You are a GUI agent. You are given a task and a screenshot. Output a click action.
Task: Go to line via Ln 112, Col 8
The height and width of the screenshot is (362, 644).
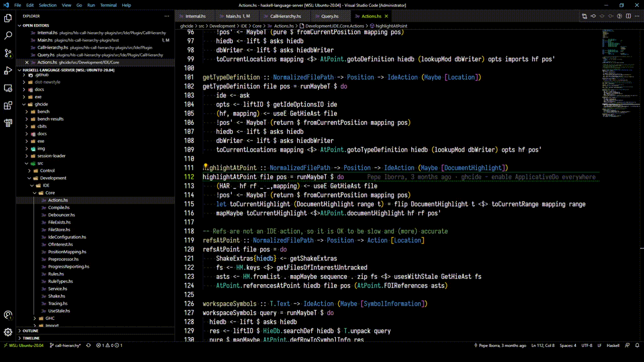(x=543, y=345)
